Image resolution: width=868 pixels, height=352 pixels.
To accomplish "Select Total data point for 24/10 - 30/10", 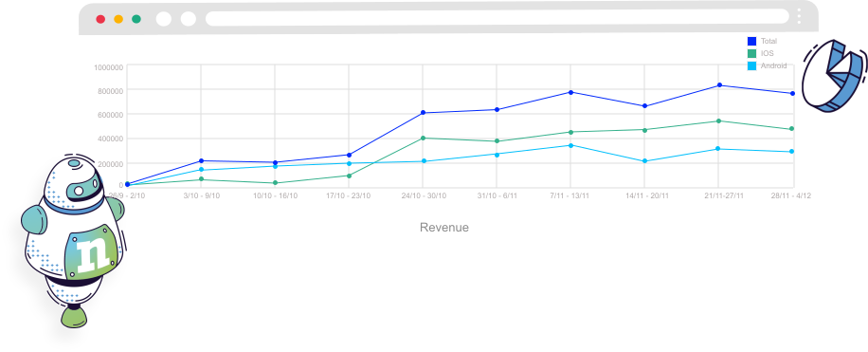I will [x=423, y=113].
